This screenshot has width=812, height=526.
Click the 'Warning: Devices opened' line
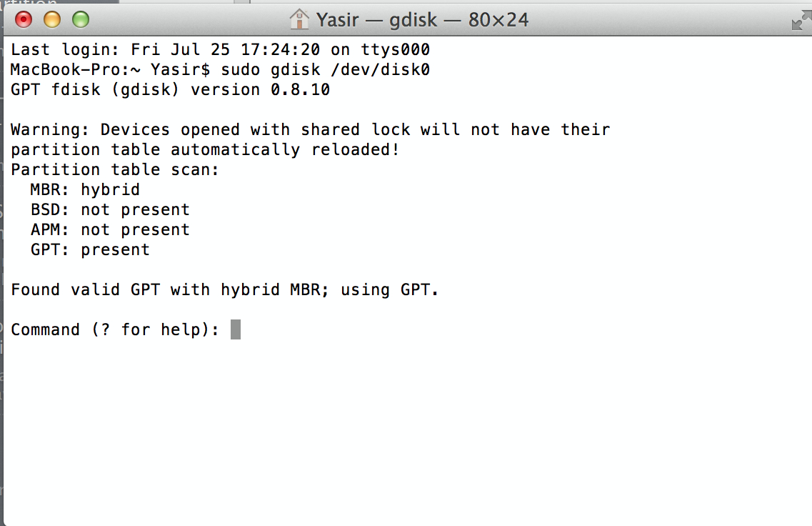pos(310,130)
